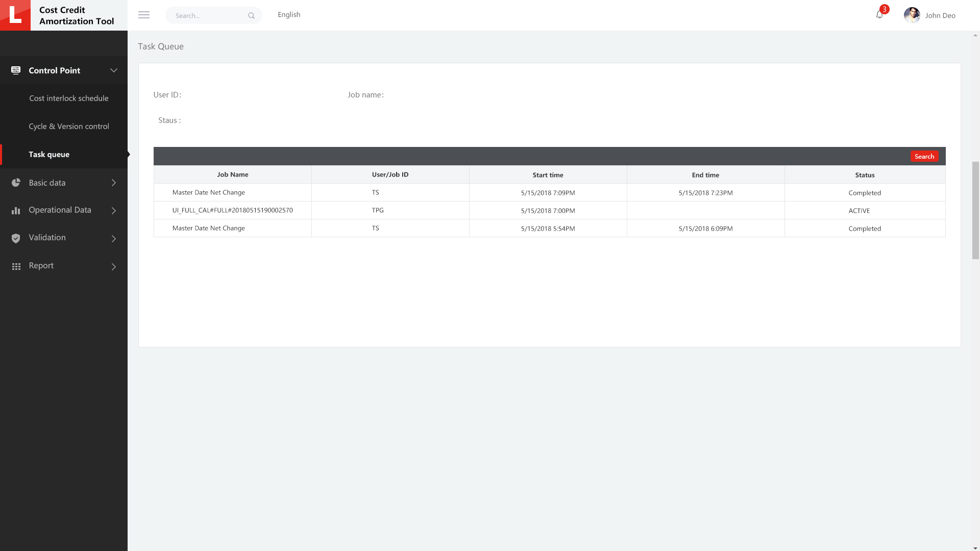980x551 pixels.
Task: Click the Job name filter label
Action: (x=365, y=95)
